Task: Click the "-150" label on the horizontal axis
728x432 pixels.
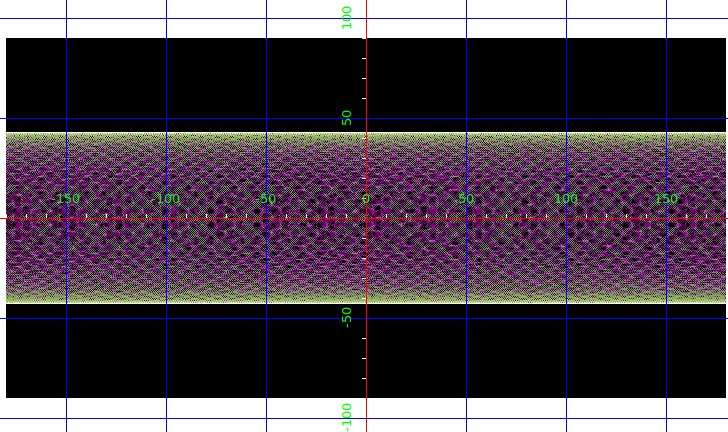Action: point(66,199)
